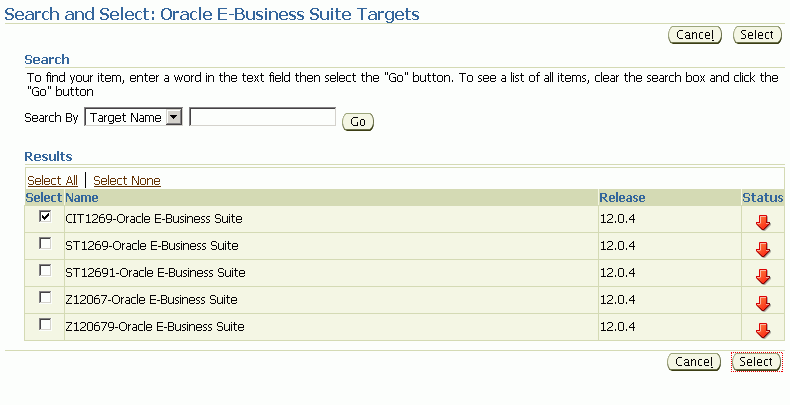Tick the ST12691-Oracle E-Business Suite checkbox
The image size is (790, 405).
tap(45, 271)
